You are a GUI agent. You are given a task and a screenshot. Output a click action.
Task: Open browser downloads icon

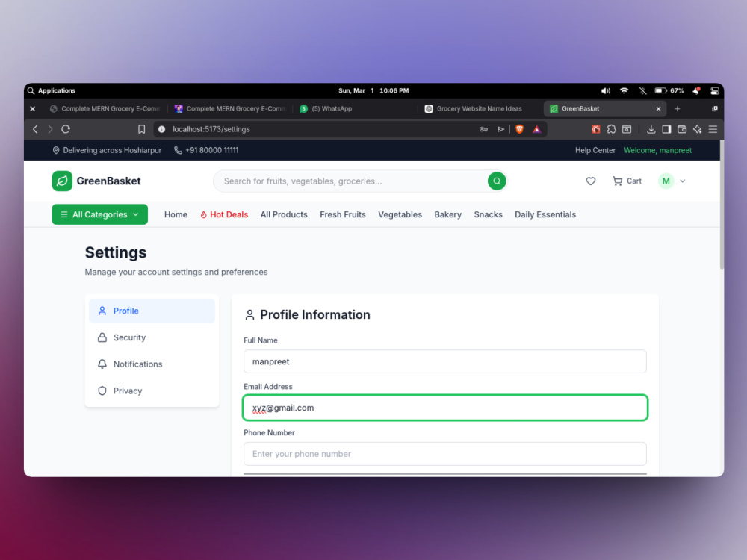pyautogui.click(x=651, y=129)
